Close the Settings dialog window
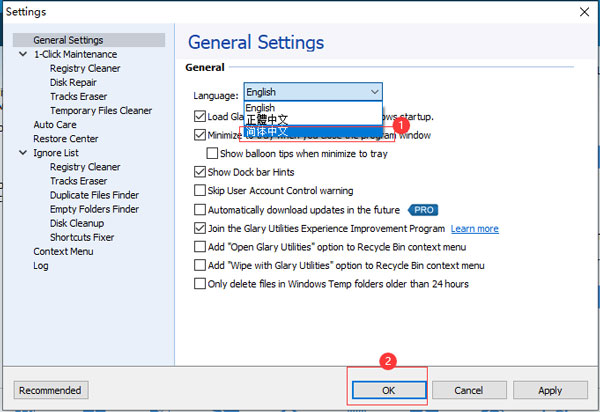 tap(583, 11)
